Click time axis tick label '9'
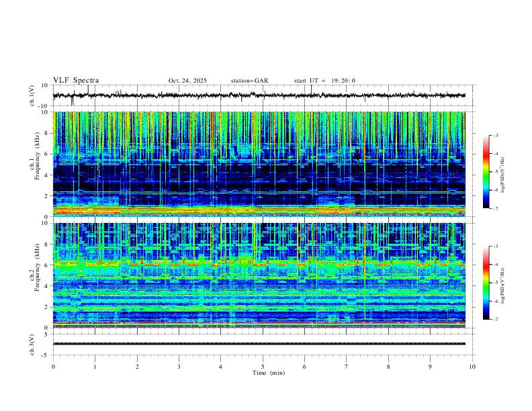The width and height of the screenshot is (532, 411). tap(430, 367)
